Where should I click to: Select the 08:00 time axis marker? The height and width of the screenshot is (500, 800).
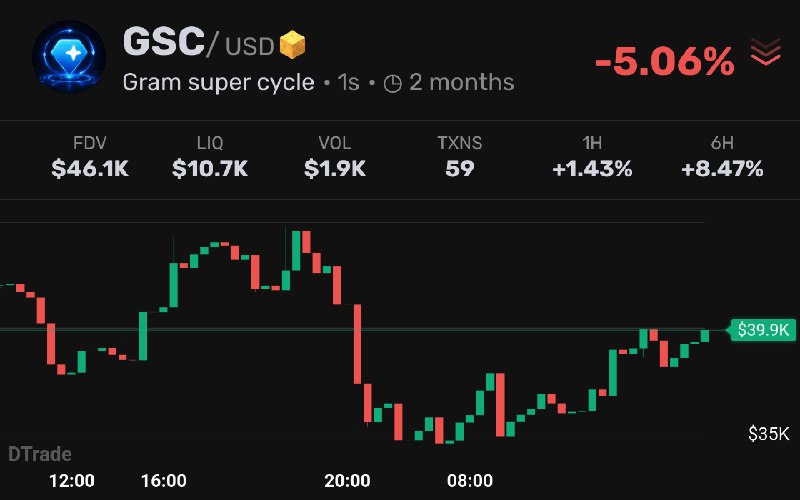pos(470,481)
